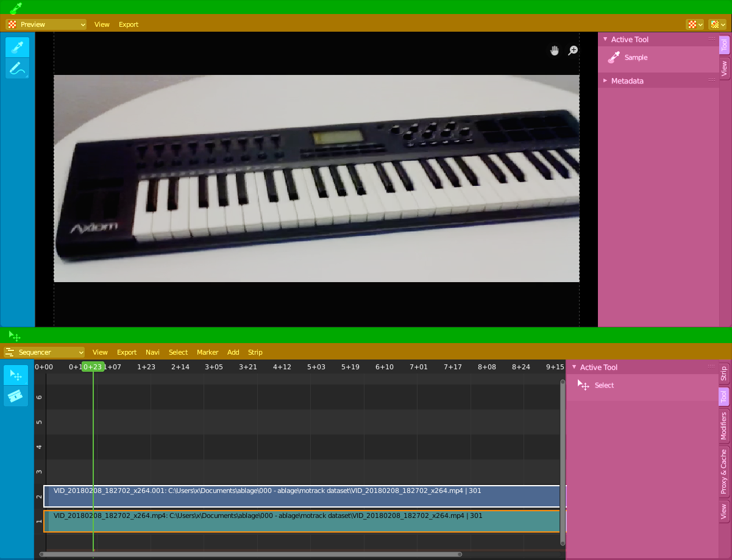Select the Sample eyedropper tool in the preview toolbar
Screen dimensions: 732x560
[17, 47]
